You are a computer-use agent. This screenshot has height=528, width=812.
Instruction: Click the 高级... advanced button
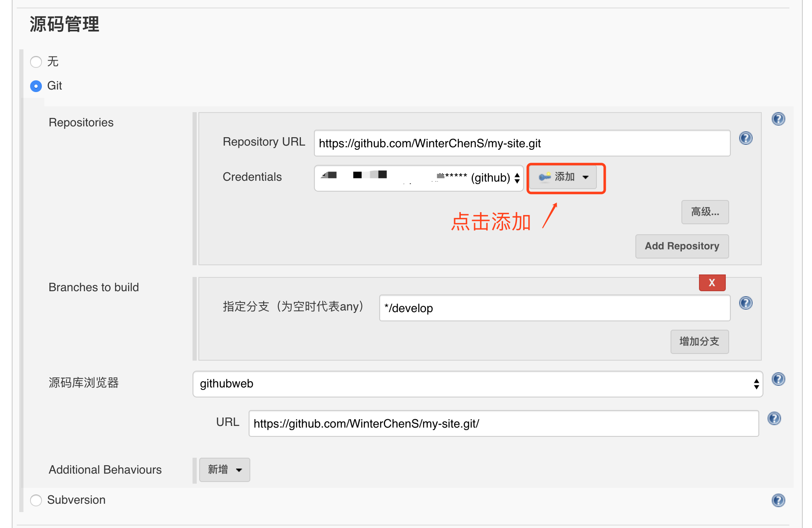(705, 212)
